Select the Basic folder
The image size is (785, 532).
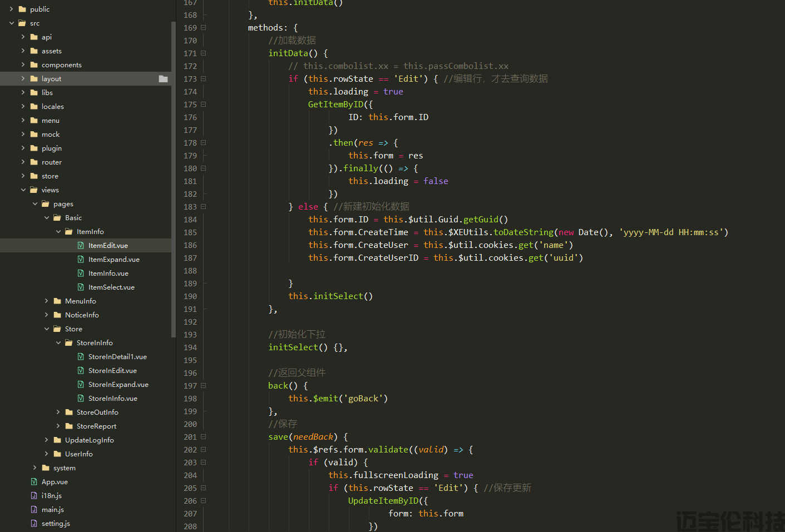73,217
